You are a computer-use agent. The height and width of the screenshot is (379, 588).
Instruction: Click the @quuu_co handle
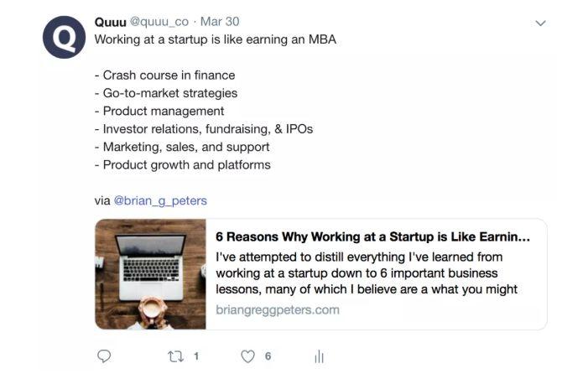(x=159, y=22)
